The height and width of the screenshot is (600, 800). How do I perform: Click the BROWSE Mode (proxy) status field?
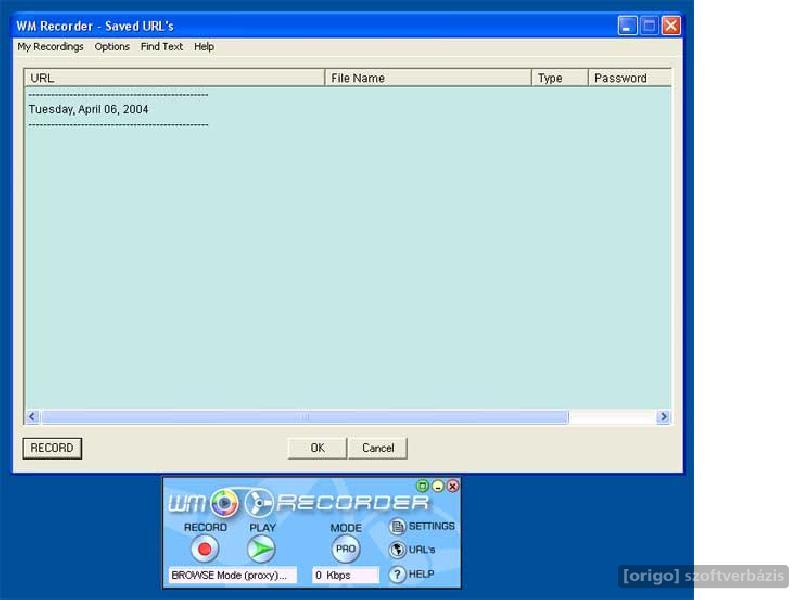point(232,575)
